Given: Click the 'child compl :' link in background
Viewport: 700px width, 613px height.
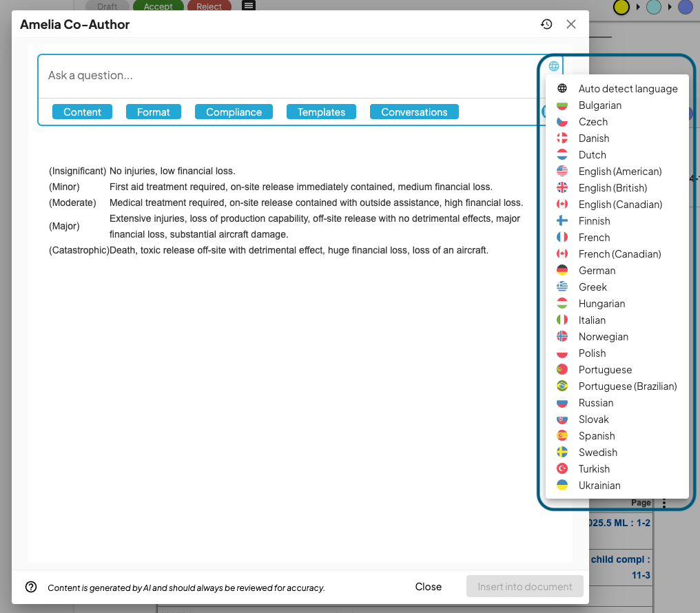Looking at the screenshot, I should 621,559.
